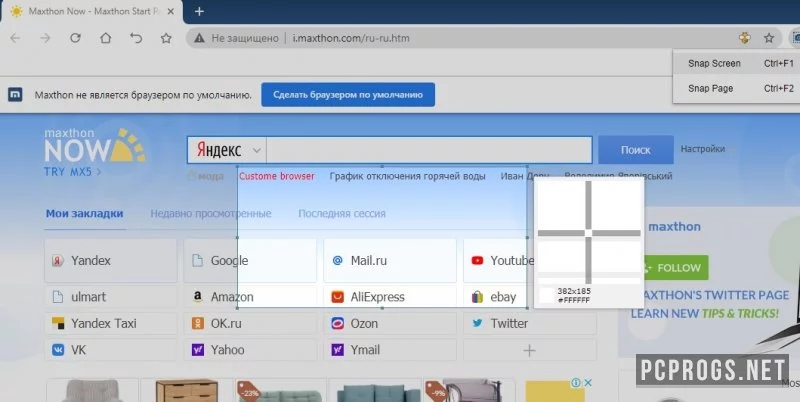800x402 pixels.
Task: Click the #FFFFFF color swatch in magnifier
Action: [547, 295]
